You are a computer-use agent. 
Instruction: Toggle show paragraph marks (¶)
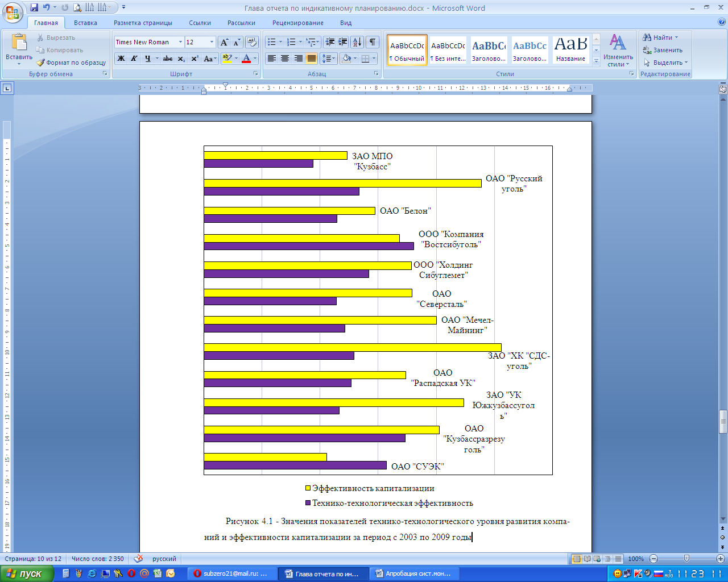pos(372,42)
